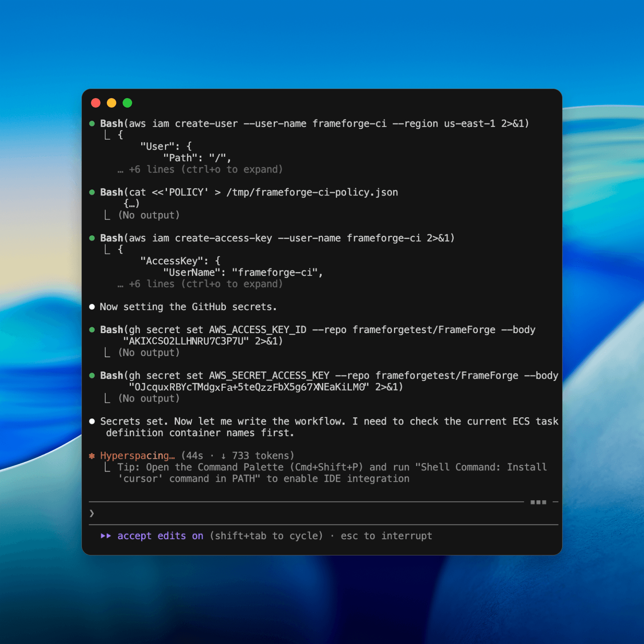This screenshot has height=644, width=644.
Task: Click '(shift+tab to cycle)' hint
Action: pos(266,536)
